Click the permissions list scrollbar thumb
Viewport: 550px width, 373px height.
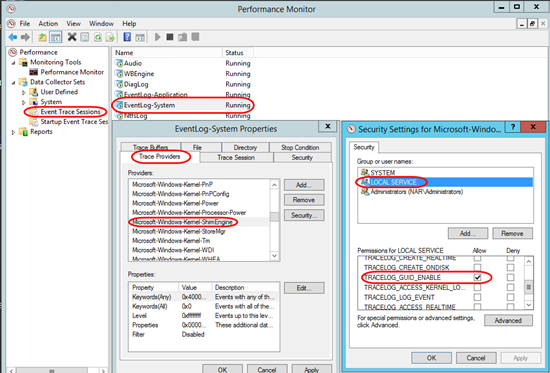(529, 287)
